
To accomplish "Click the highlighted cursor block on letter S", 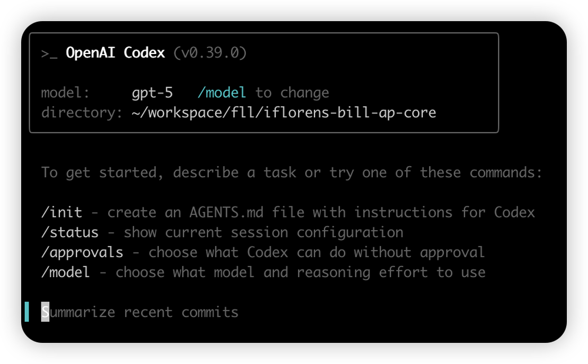I will (x=46, y=312).
